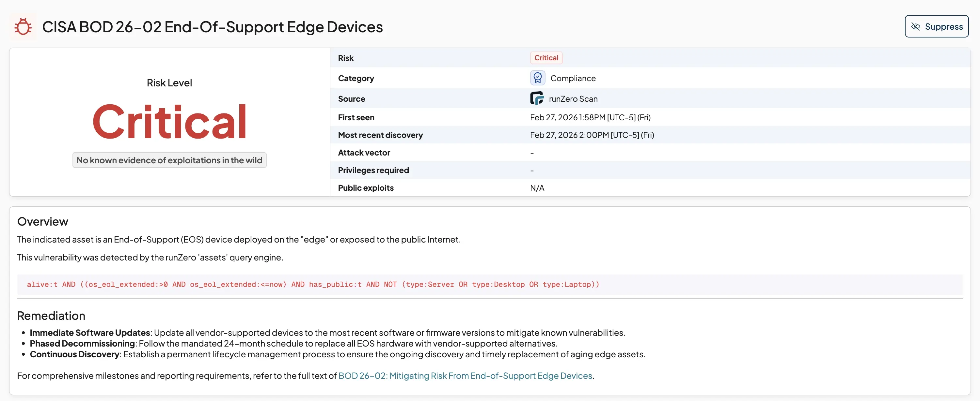980x401 pixels.
Task: Click the First seen date value
Action: tap(590, 117)
